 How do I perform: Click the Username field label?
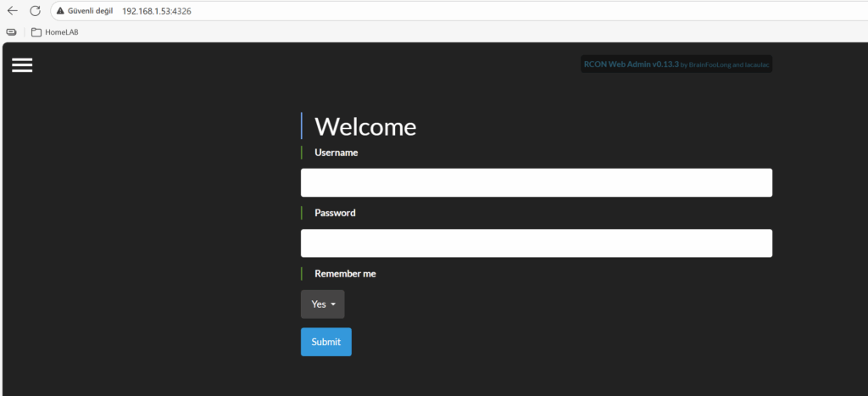336,153
